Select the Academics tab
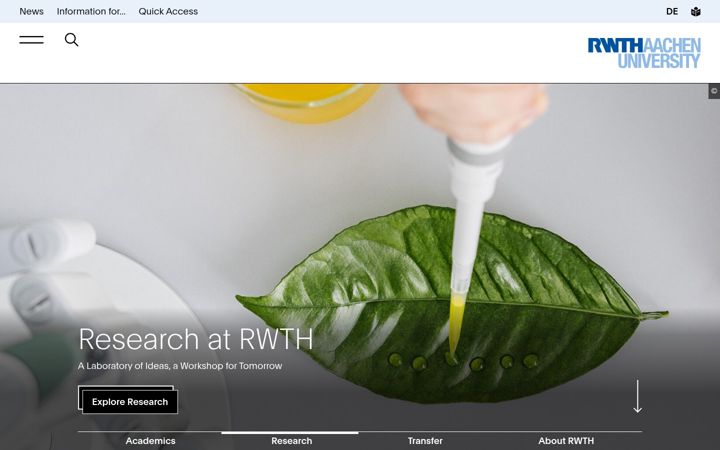Screen dimensions: 720x450 click(x=150, y=441)
